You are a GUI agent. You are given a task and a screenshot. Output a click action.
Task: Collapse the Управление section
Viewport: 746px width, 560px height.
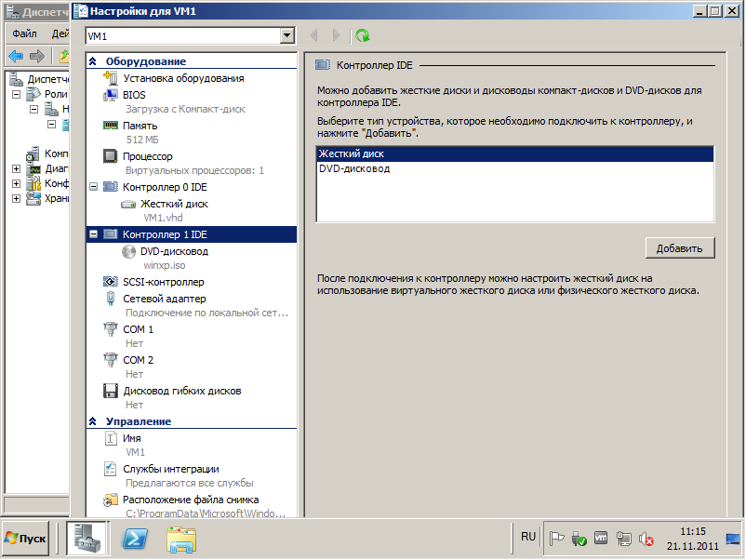pyautogui.click(x=93, y=421)
